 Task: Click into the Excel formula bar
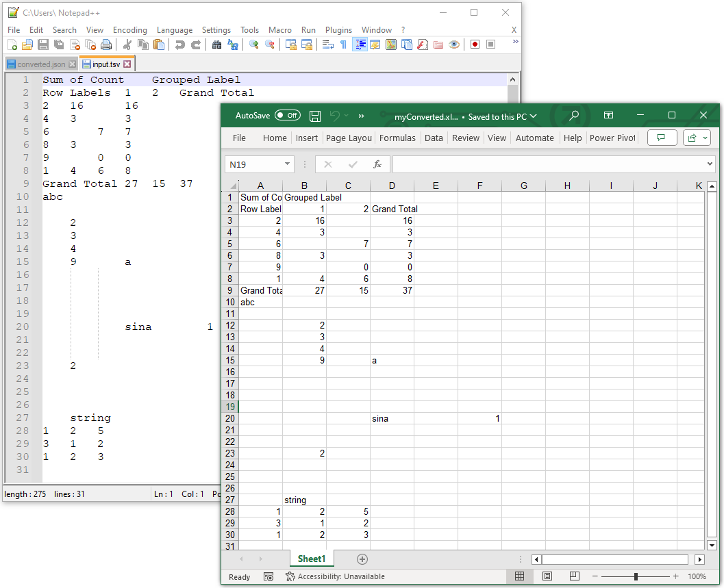tap(549, 164)
